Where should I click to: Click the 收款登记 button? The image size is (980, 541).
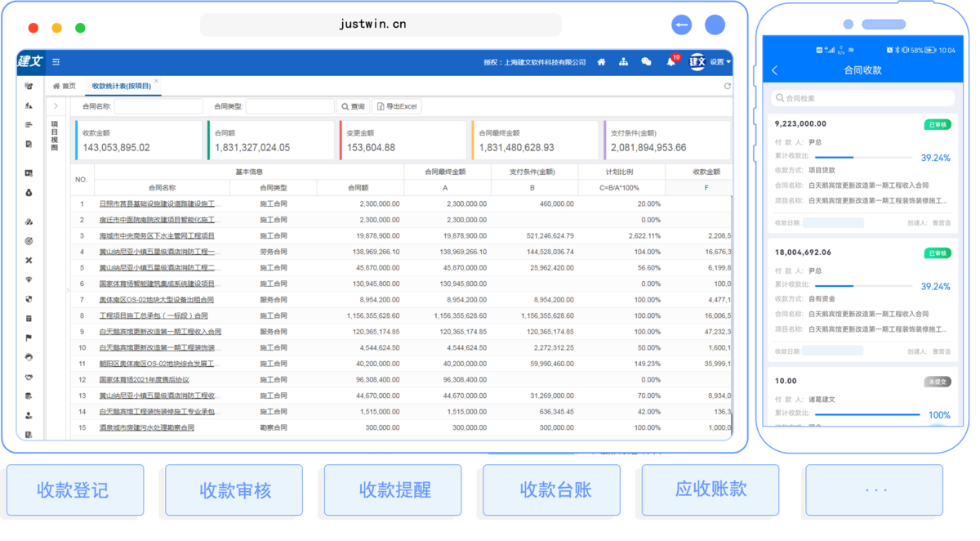pos(73,490)
